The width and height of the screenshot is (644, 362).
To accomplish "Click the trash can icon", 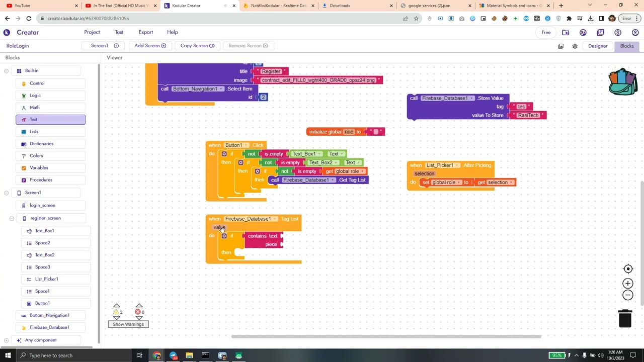I will coord(625,318).
